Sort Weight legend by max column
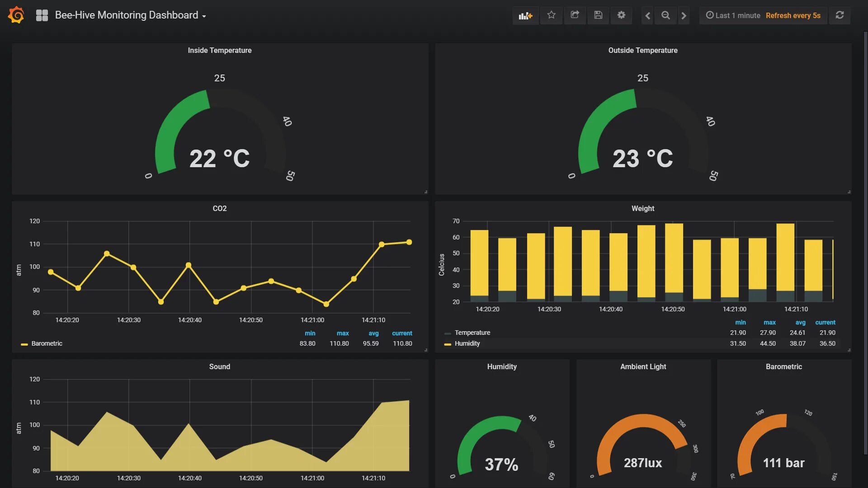Screen dimensions: 868x488 pyautogui.click(x=769, y=323)
